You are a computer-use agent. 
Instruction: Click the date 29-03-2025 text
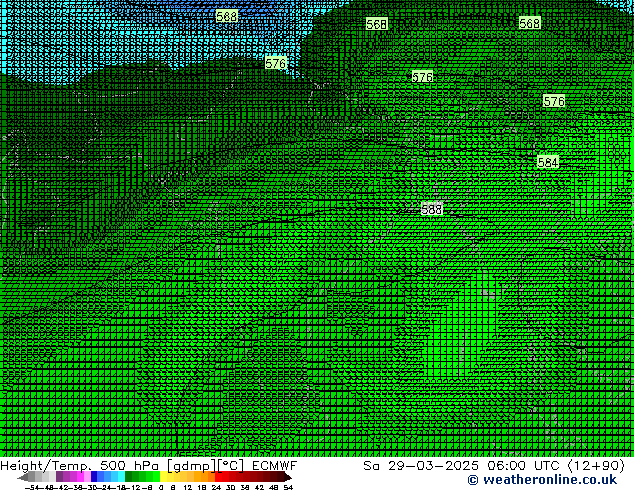click(x=433, y=466)
